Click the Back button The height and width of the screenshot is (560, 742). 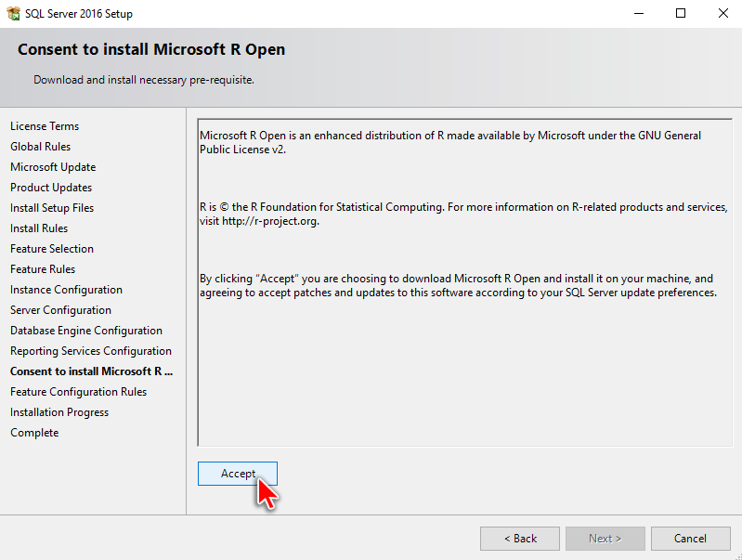pyautogui.click(x=520, y=539)
